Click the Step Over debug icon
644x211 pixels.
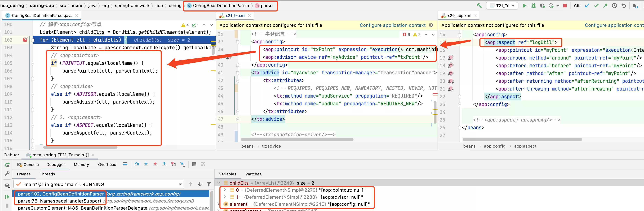pos(137,164)
